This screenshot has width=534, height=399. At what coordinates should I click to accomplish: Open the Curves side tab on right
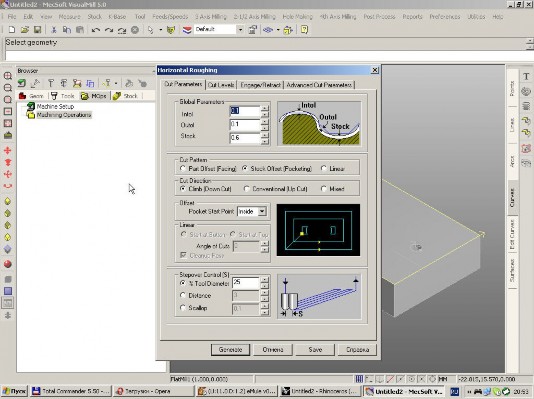(x=512, y=198)
